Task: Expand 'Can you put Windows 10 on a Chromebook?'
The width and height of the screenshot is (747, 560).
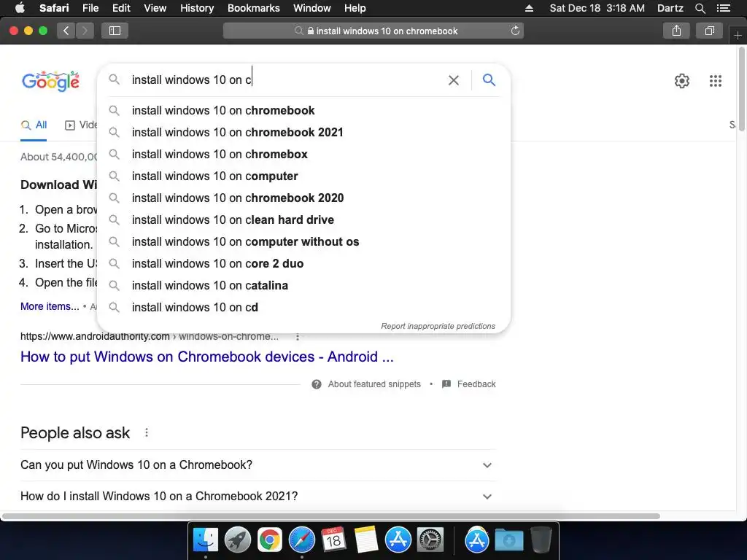Action: click(258, 464)
